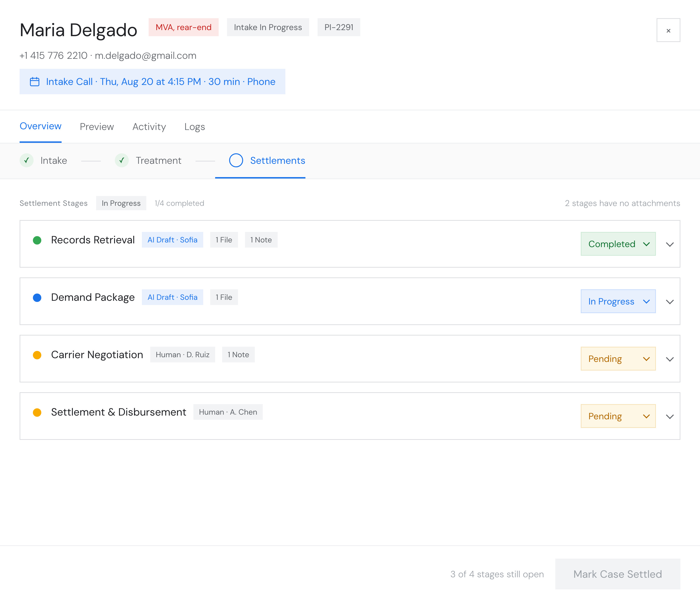Click the MVA, rear-end tag
Image resolution: width=700 pixels, height=602 pixels.
click(x=183, y=27)
